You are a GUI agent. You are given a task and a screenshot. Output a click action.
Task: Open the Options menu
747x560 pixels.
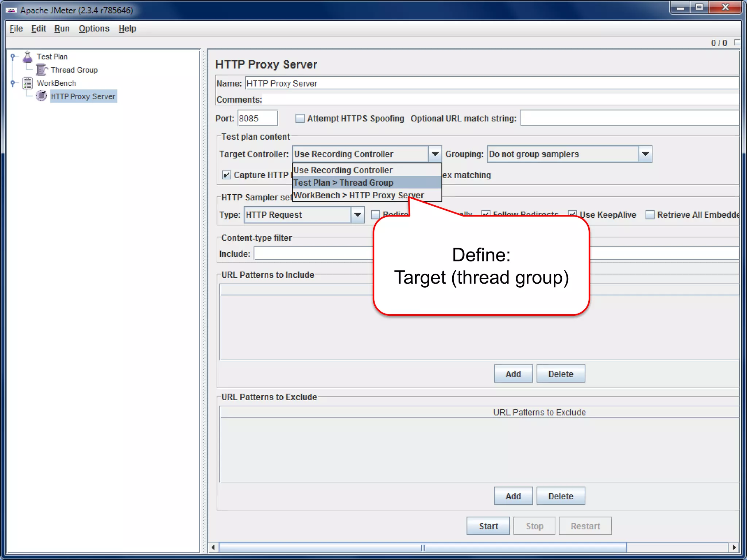point(94,28)
